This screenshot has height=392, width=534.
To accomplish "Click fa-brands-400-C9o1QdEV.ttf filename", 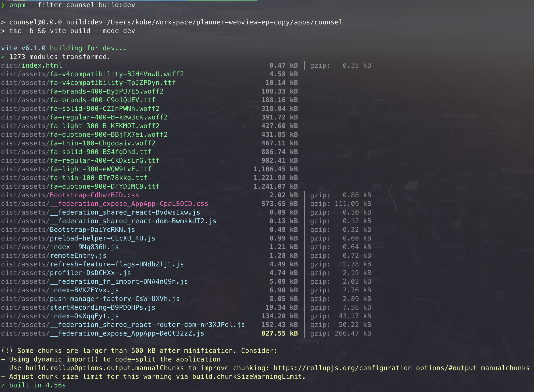I will click(x=103, y=100).
